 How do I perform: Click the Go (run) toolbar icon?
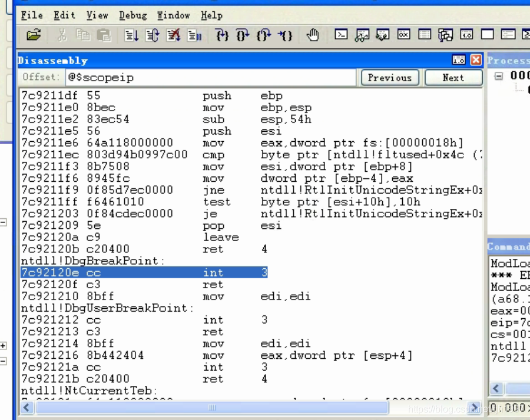tap(131, 35)
